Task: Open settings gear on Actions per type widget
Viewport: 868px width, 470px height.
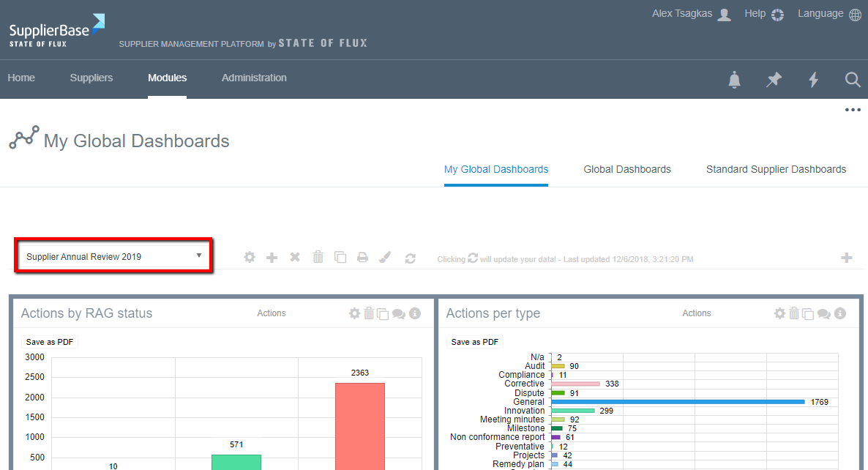Action: pyautogui.click(x=780, y=313)
